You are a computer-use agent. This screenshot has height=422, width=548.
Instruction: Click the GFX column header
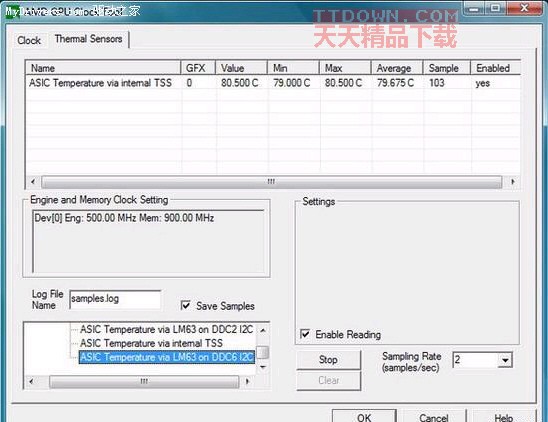coord(198,68)
